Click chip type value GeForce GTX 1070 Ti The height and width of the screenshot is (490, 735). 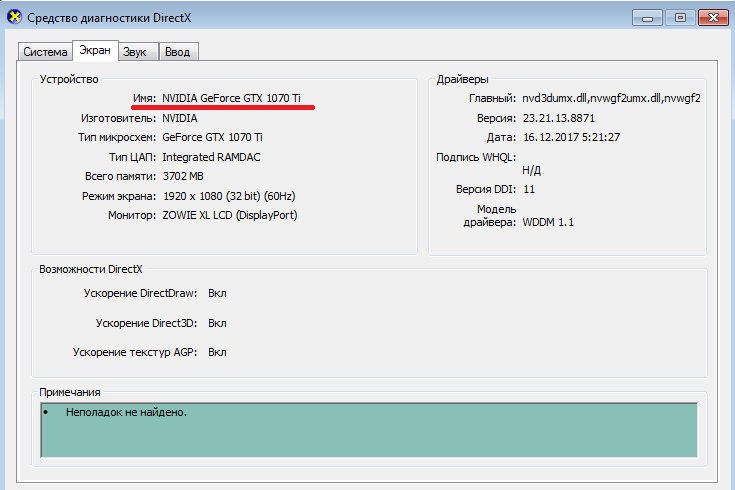(x=212, y=137)
